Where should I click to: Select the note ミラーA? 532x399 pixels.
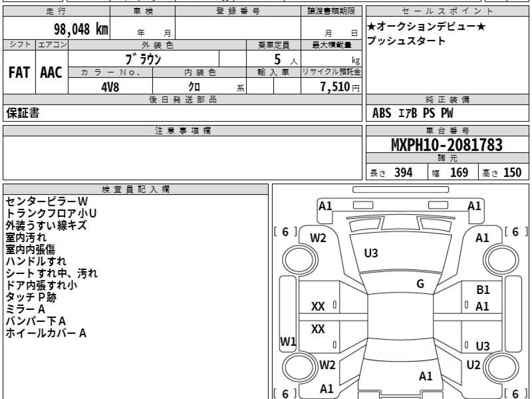tap(25, 309)
